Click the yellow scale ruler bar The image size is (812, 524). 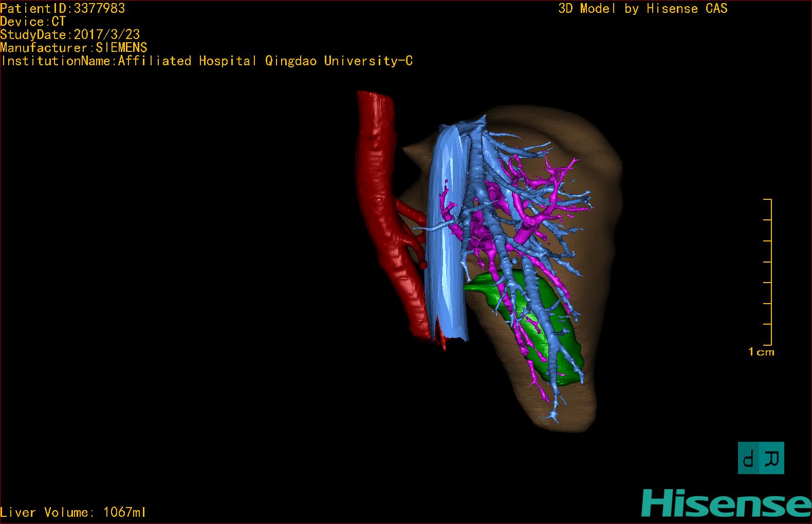coord(770,272)
